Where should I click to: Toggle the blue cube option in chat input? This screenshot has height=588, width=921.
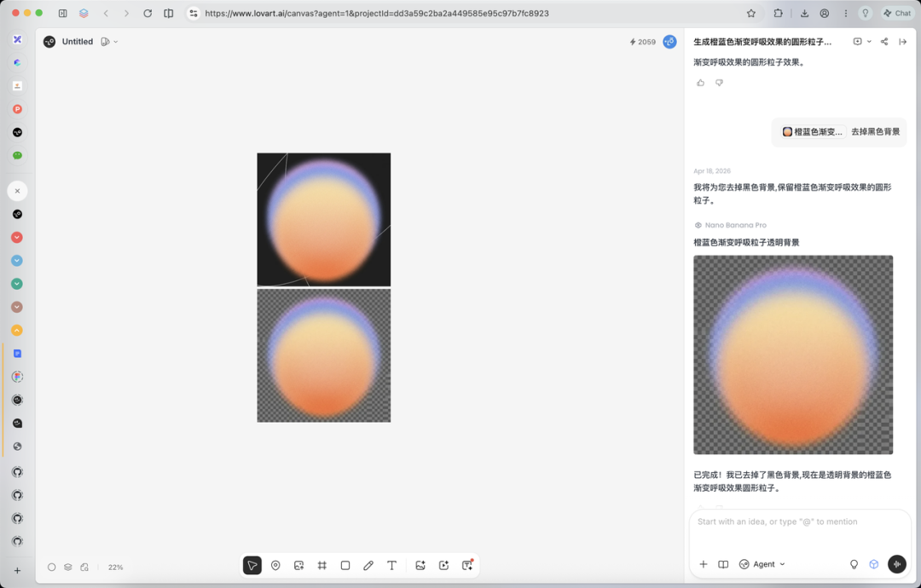[x=873, y=564]
